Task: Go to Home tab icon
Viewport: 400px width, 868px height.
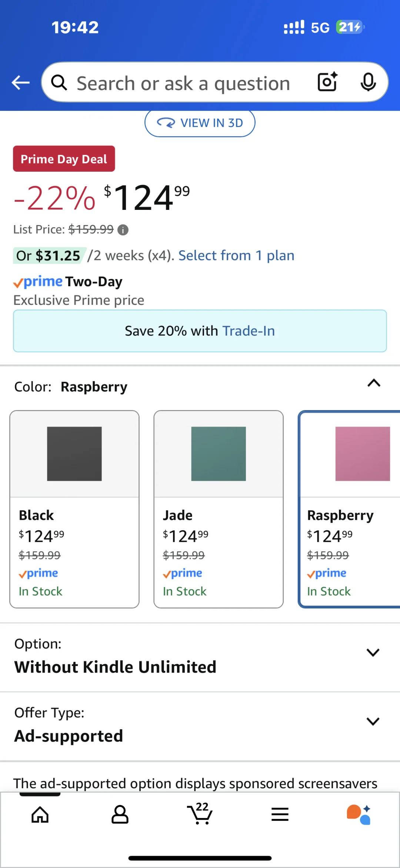Action: [x=40, y=815]
